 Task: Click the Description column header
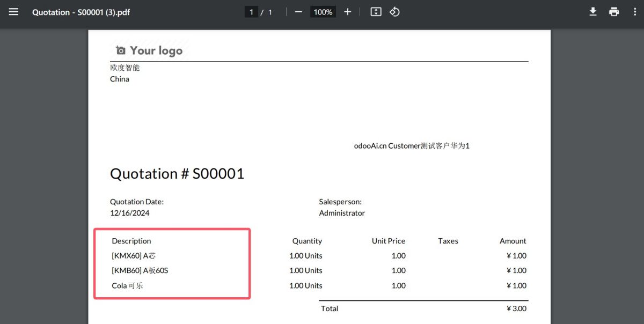[131, 241]
